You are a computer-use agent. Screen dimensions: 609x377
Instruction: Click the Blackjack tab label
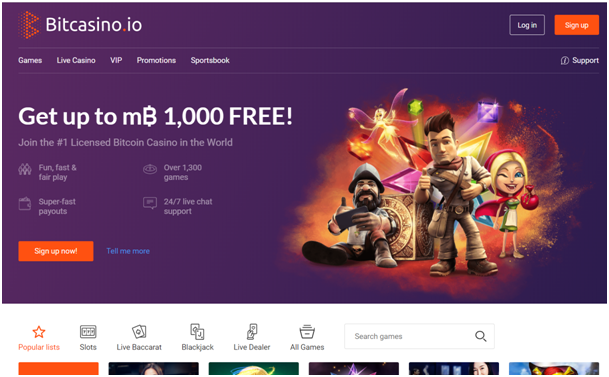tap(197, 347)
